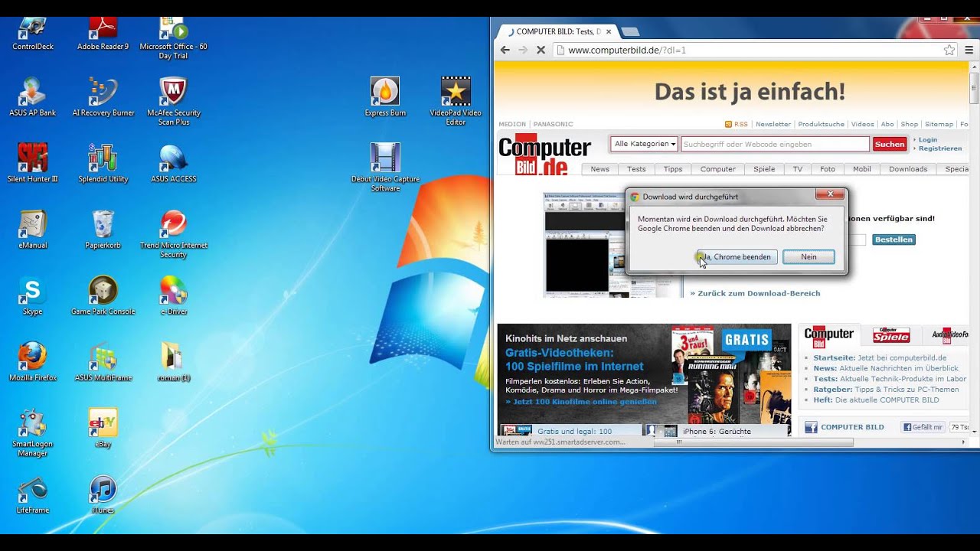Click the Ja, Chrome beenden button
This screenshot has width=980, height=551.
point(736,257)
